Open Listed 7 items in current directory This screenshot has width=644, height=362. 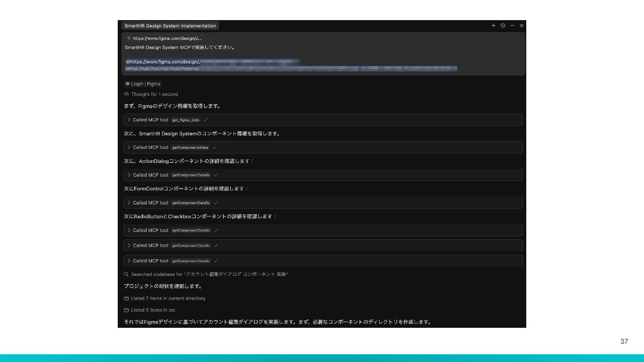[168, 298]
